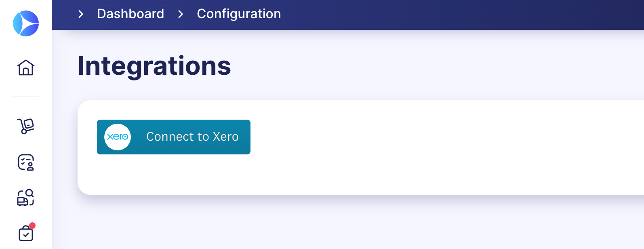Select Configuration in the breadcrumb
Viewport: 644px width, 249px height.
click(x=239, y=14)
